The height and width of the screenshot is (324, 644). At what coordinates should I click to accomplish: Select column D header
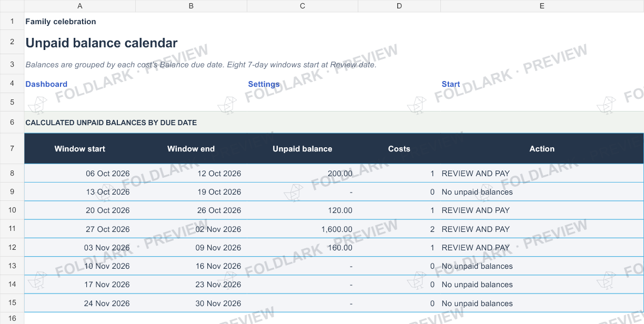tap(399, 6)
